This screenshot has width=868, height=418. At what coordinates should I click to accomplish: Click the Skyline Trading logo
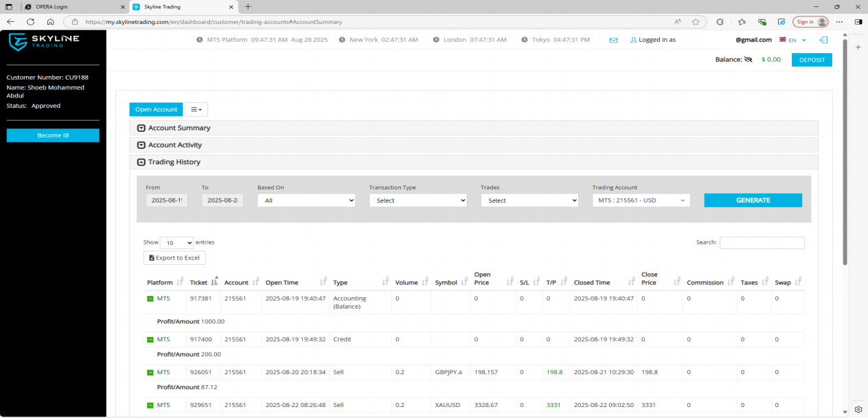point(44,42)
